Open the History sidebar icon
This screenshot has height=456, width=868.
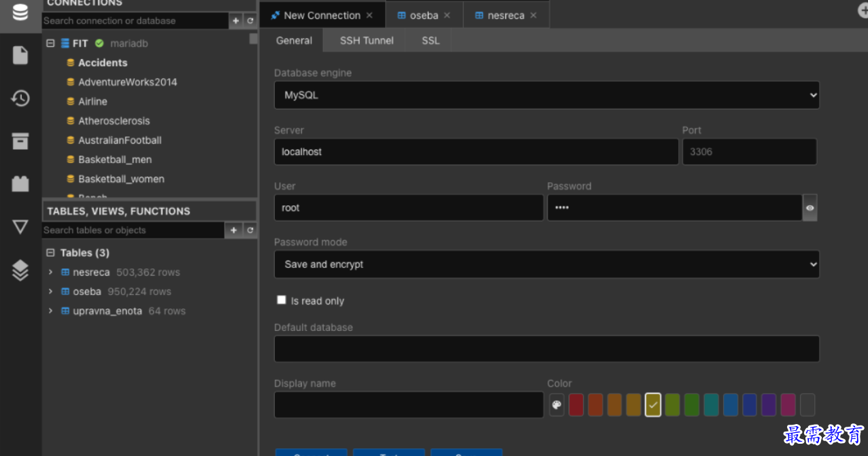(20, 98)
